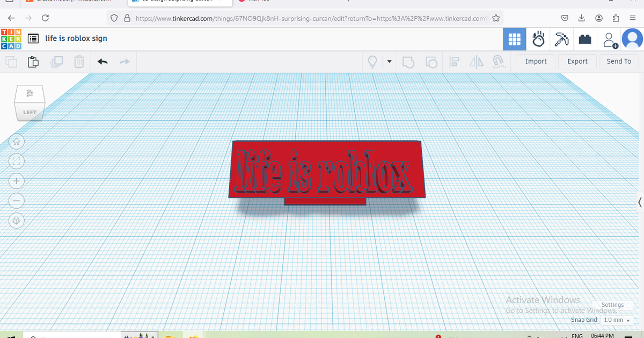Open grid Settings

click(612, 305)
